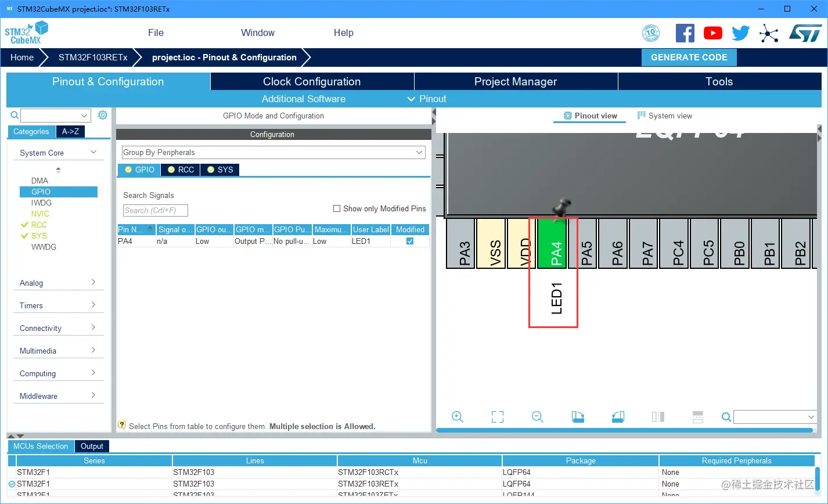This screenshot has width=828, height=504.
Task: Switch to the System view tab
Action: click(665, 116)
